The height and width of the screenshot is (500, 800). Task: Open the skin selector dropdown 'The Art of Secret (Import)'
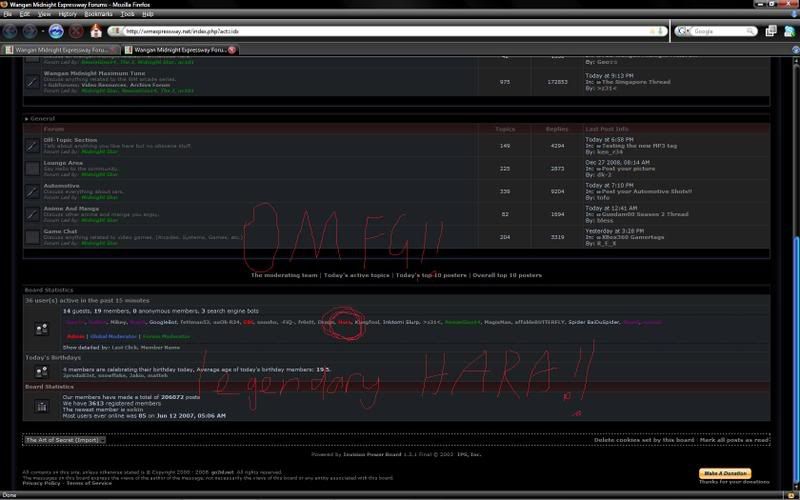pyautogui.click(x=65, y=440)
